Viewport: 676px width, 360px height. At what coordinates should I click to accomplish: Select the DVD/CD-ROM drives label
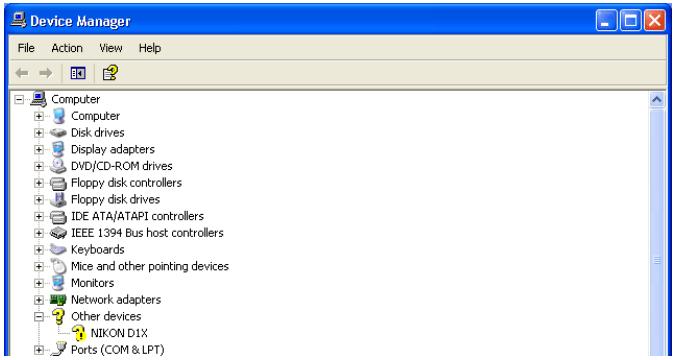[122, 166]
